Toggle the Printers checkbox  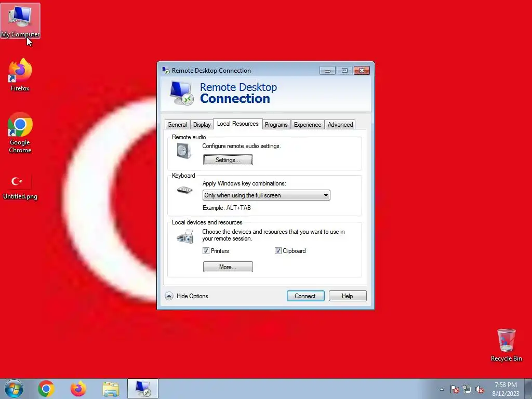pyautogui.click(x=206, y=251)
